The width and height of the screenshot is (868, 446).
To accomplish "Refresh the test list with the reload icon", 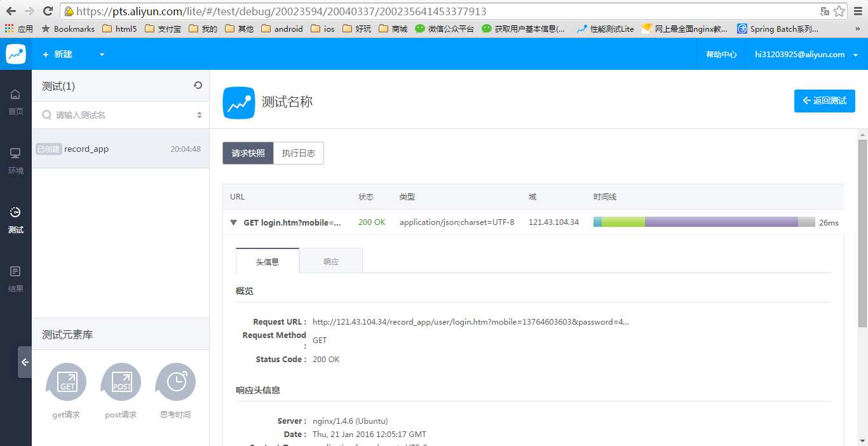I will click(x=198, y=85).
